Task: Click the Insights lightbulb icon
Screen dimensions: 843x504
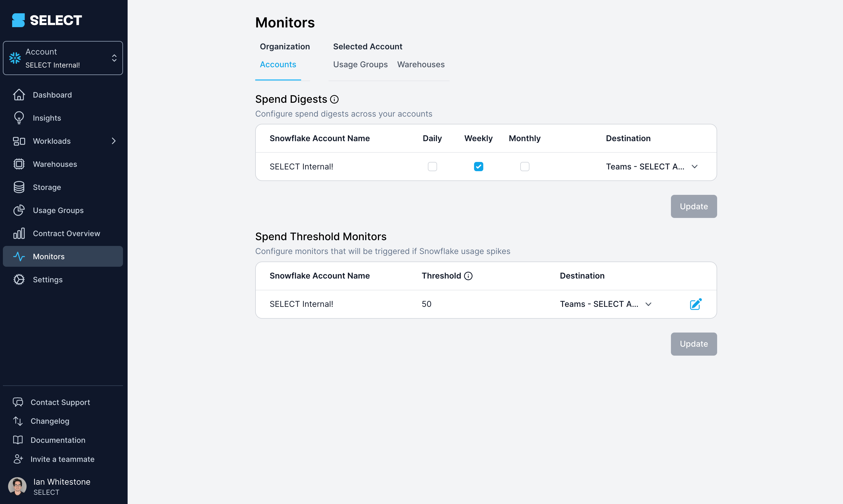Action: pyautogui.click(x=19, y=118)
